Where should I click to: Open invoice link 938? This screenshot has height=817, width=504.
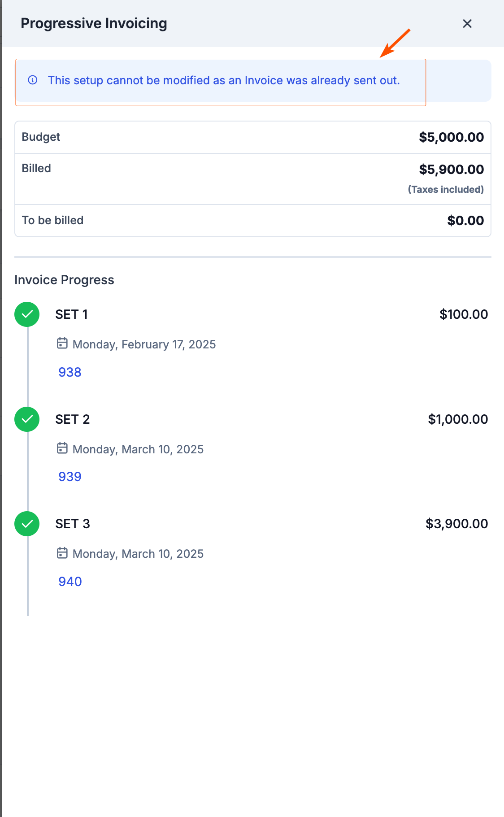coord(70,372)
